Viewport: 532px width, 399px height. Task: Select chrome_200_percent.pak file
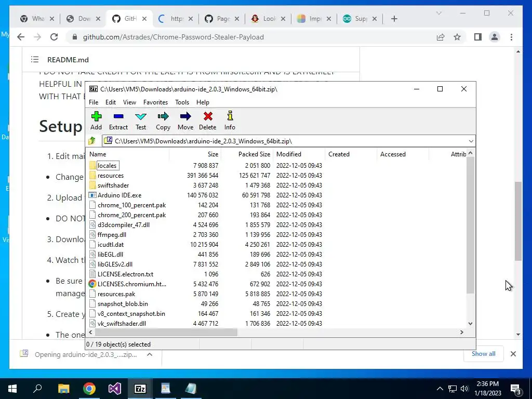point(131,215)
